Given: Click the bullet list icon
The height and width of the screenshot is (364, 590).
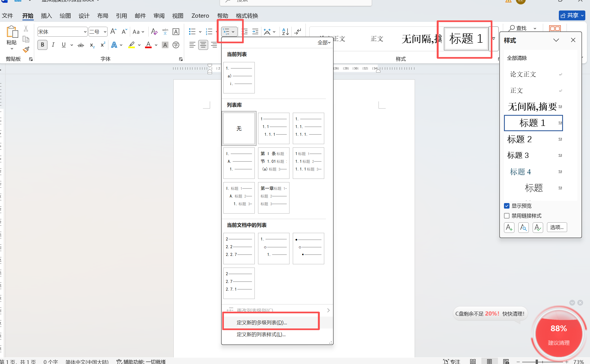Looking at the screenshot, I should pyautogui.click(x=192, y=32).
